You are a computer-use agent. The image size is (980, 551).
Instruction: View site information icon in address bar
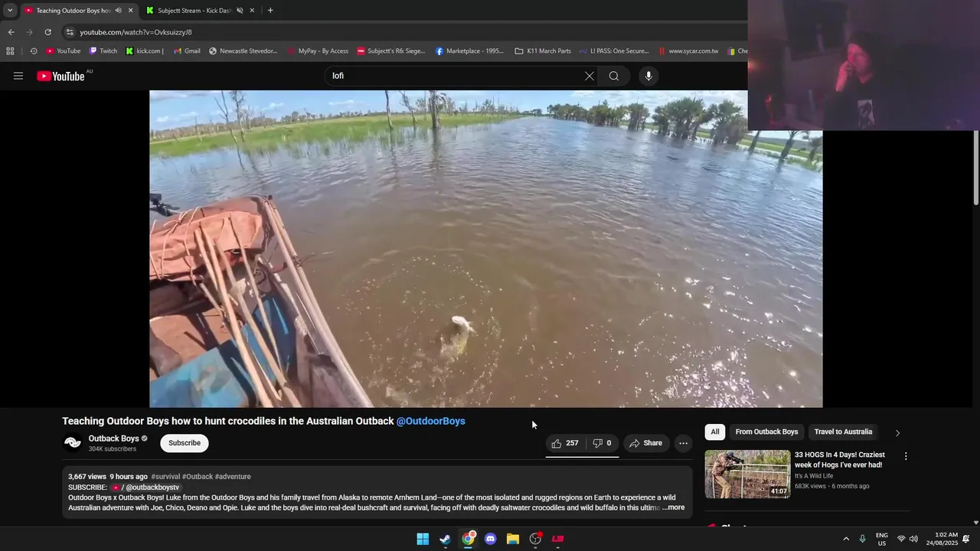70,32
